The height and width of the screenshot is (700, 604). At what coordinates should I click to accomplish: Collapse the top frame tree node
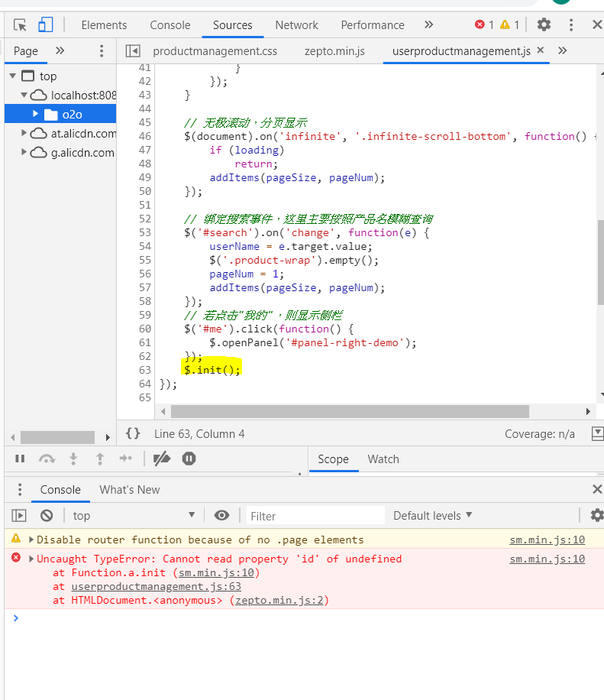tap(13, 76)
